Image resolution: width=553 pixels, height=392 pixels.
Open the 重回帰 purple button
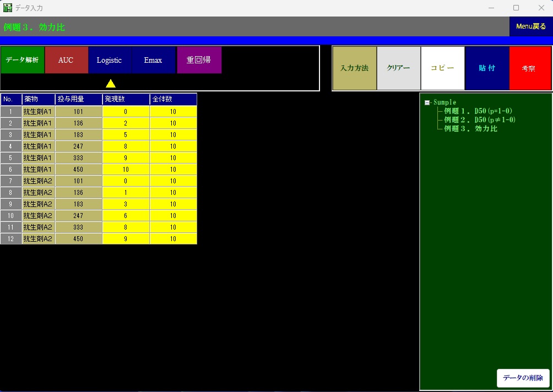[199, 60]
